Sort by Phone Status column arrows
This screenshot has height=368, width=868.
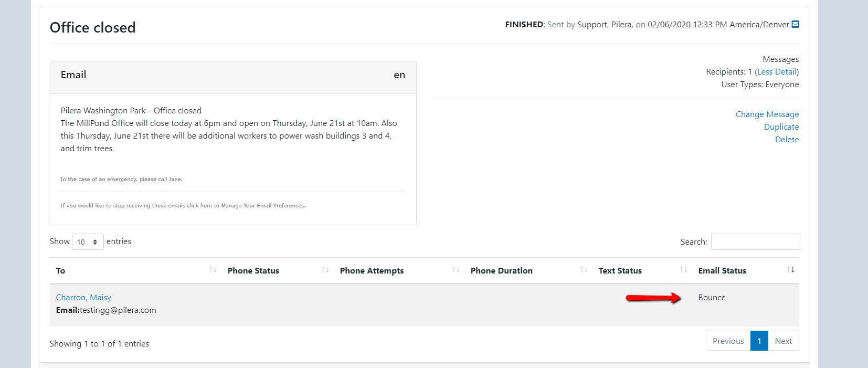tap(325, 270)
